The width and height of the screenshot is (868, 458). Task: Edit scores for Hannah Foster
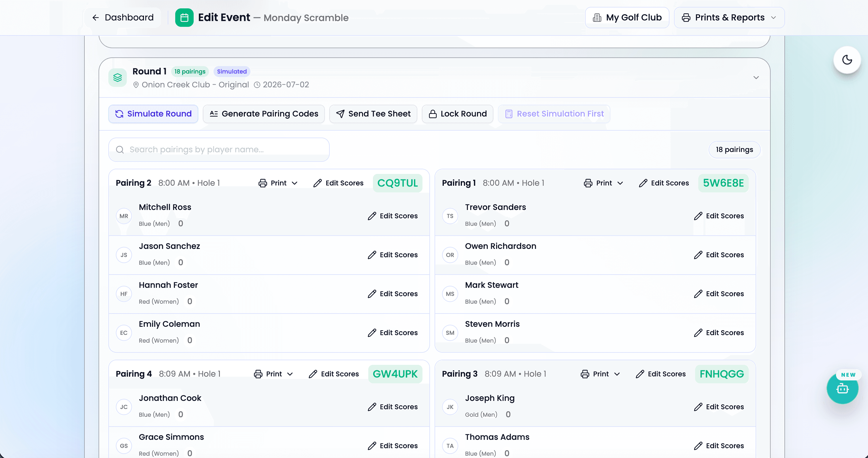(x=393, y=294)
